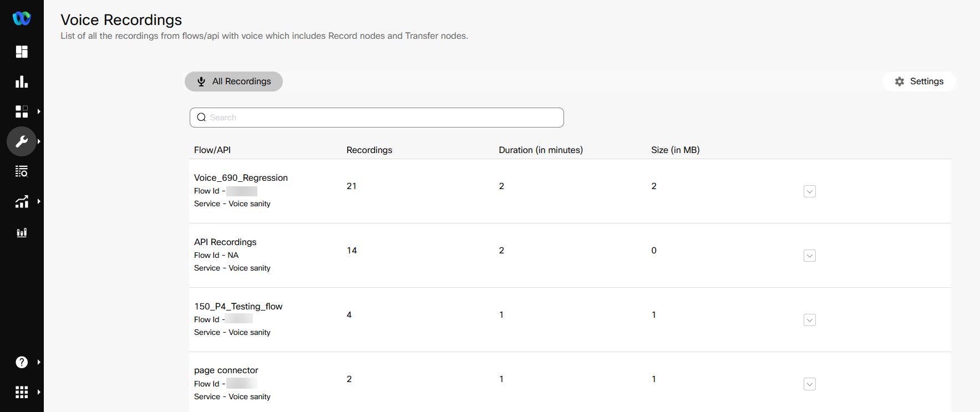
Task: Click the Flow/API column header
Action: [x=212, y=150]
